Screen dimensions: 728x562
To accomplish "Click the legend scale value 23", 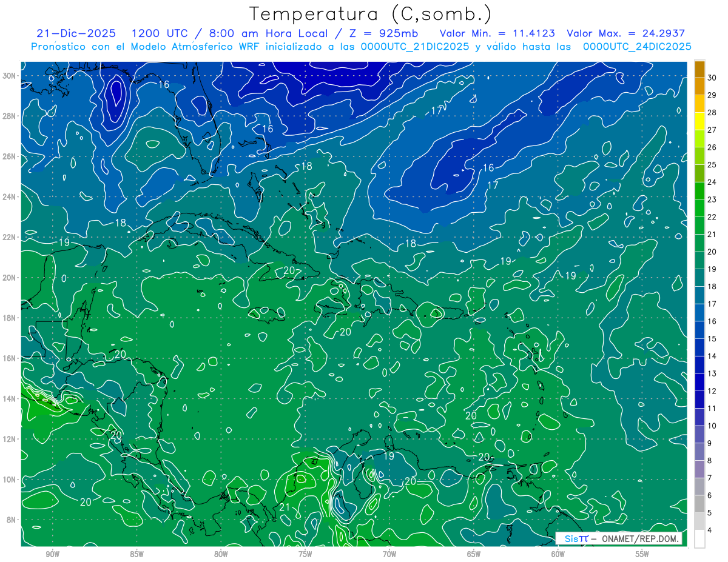I will coord(712,199).
